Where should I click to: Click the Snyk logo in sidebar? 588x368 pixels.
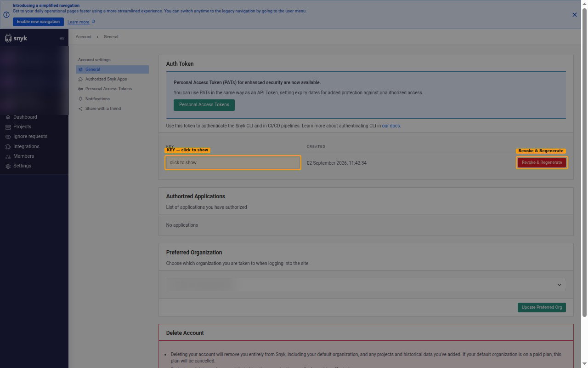click(x=16, y=38)
